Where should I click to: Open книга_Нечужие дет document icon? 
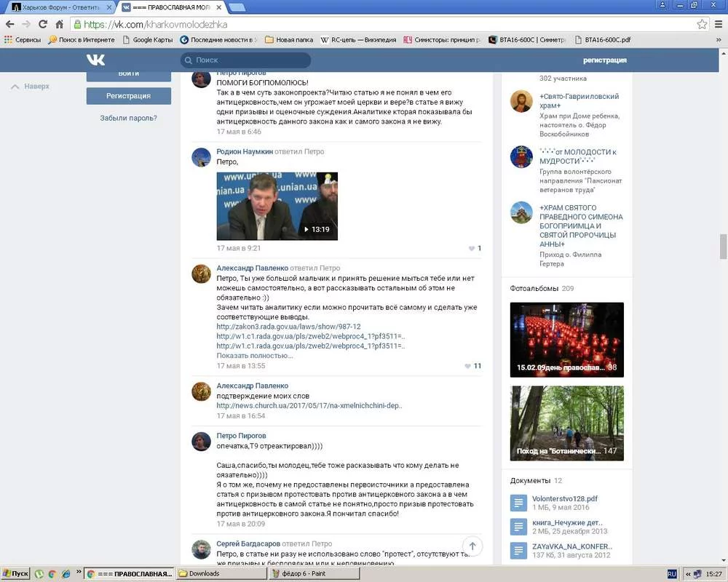click(x=518, y=527)
